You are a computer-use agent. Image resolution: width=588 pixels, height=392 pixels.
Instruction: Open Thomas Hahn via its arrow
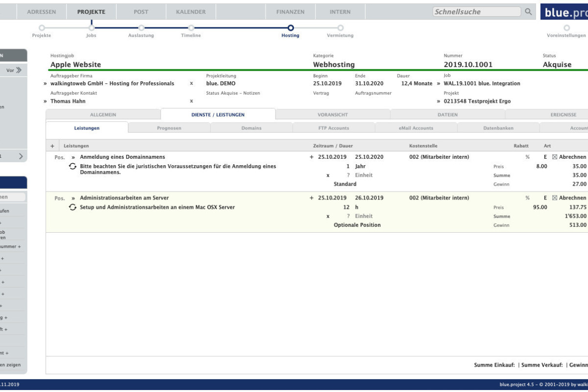[45, 101]
